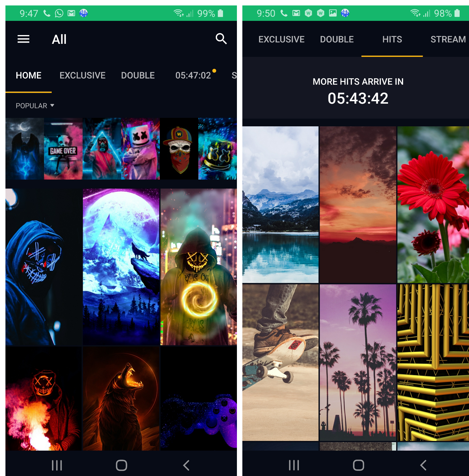Open the purple game controller wallpaper

click(x=199, y=399)
